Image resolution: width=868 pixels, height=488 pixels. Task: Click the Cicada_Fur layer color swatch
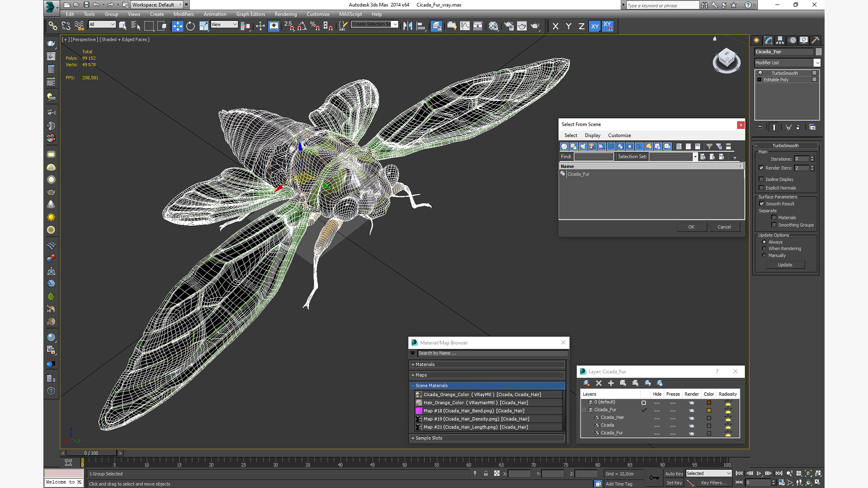pos(709,410)
